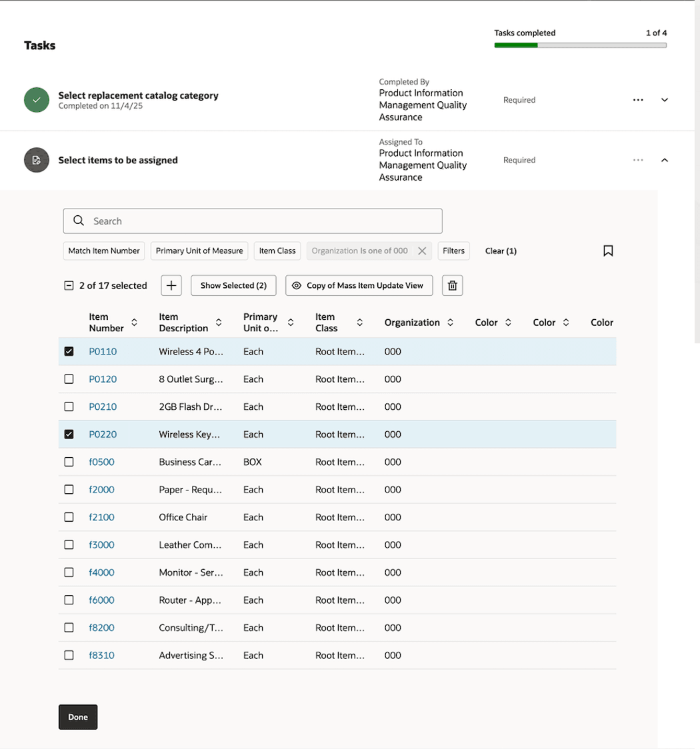Uncheck the P0110 row checkbox
Image resolution: width=700 pixels, height=749 pixels.
coord(69,352)
